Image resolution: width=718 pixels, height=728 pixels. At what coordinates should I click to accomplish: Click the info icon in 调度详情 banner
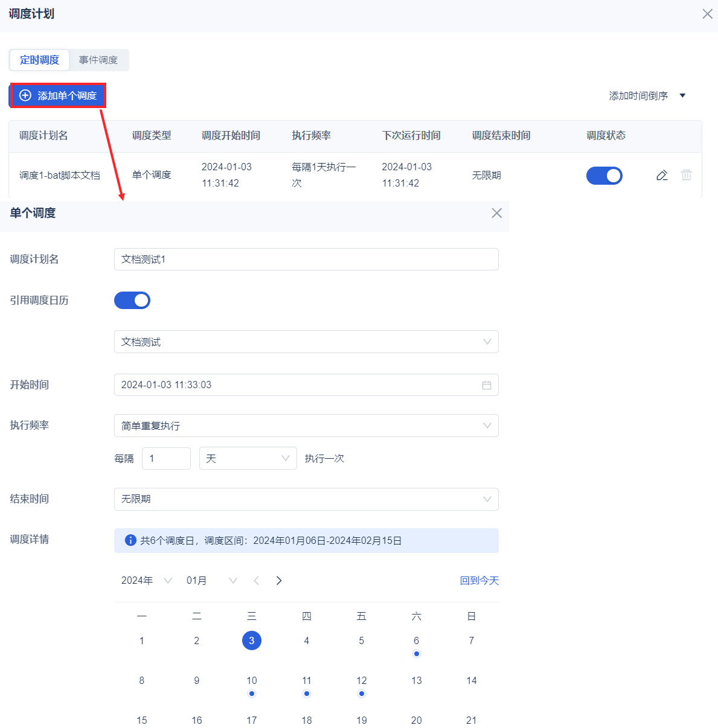click(x=130, y=540)
